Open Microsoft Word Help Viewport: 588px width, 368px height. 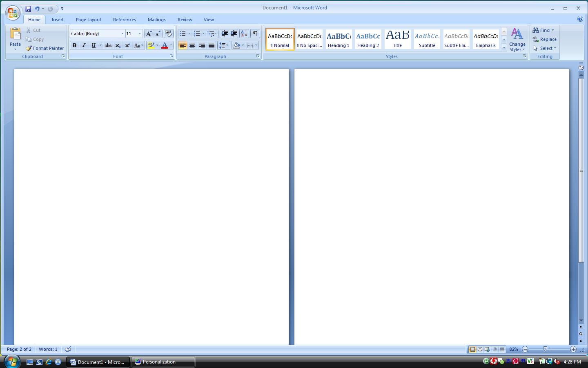(580, 19)
